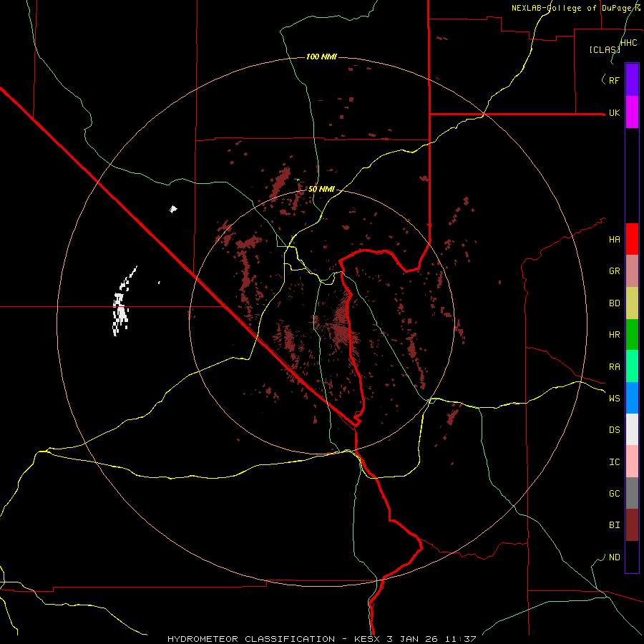Viewport: 644px width, 644px height.
Task: Click the 'IC' legend label
Action: click(614, 462)
